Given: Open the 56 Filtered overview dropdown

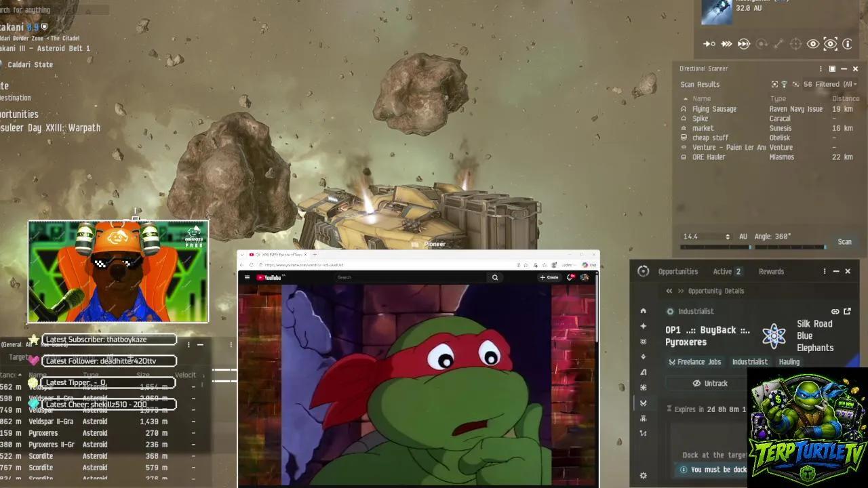Looking at the screenshot, I should pos(830,85).
